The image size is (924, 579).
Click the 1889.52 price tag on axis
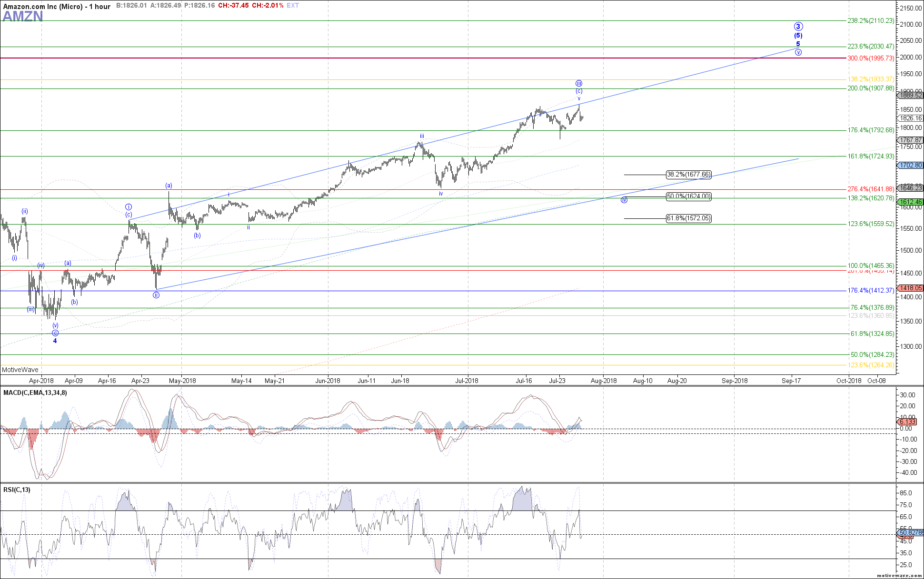pyautogui.click(x=910, y=96)
